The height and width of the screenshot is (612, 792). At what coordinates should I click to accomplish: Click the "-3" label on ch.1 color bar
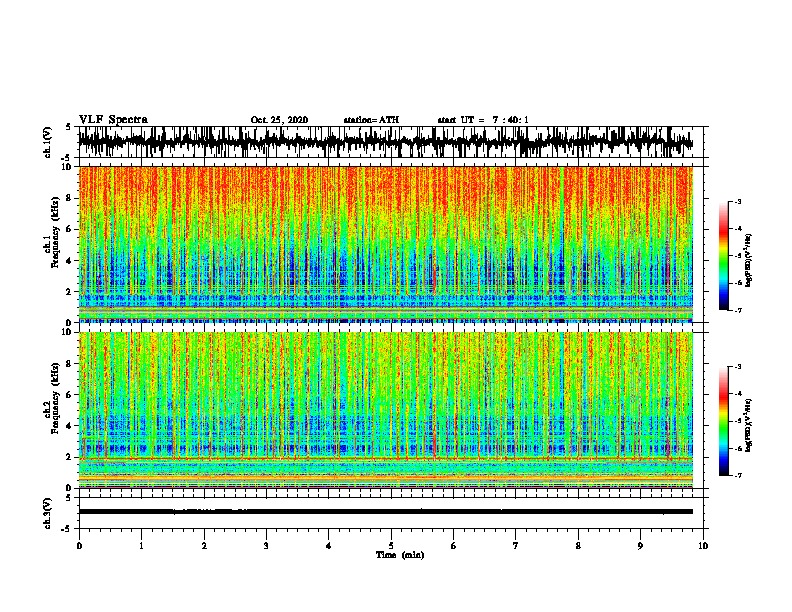(737, 201)
